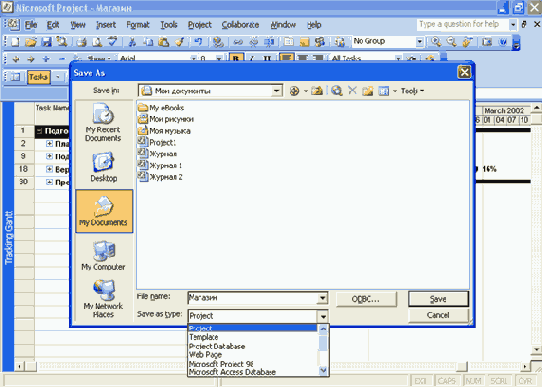Click the Paste clipboard icon

click(163, 42)
